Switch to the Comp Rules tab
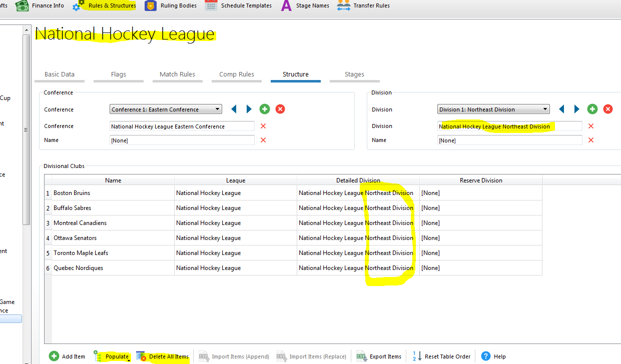The width and height of the screenshot is (621, 364). tap(237, 74)
